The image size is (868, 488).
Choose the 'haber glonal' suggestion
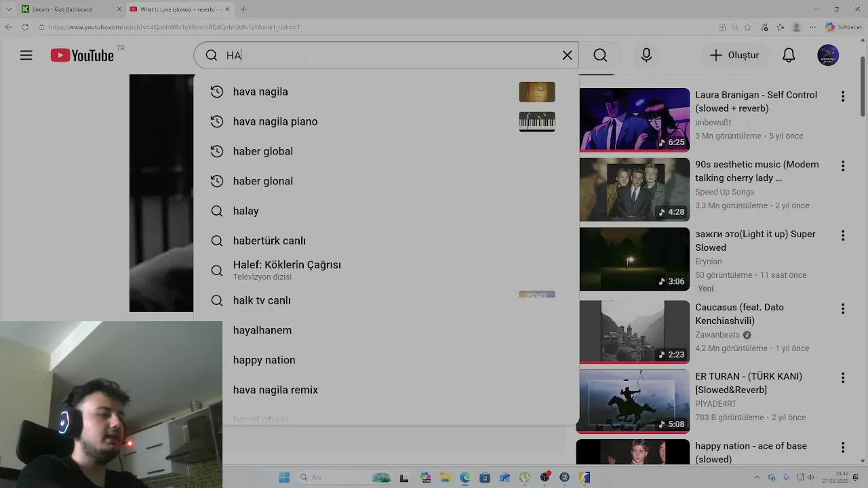coord(387,181)
